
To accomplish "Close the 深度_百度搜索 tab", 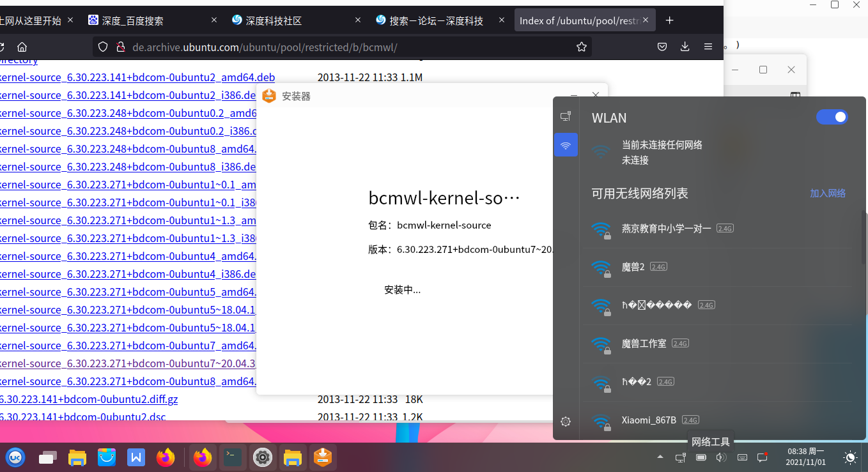I will [x=213, y=20].
